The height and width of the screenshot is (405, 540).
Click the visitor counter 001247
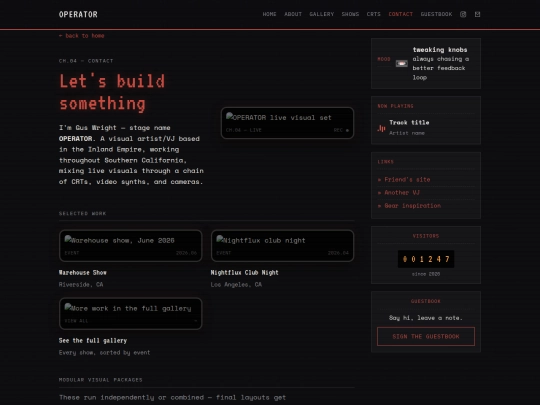click(x=426, y=259)
